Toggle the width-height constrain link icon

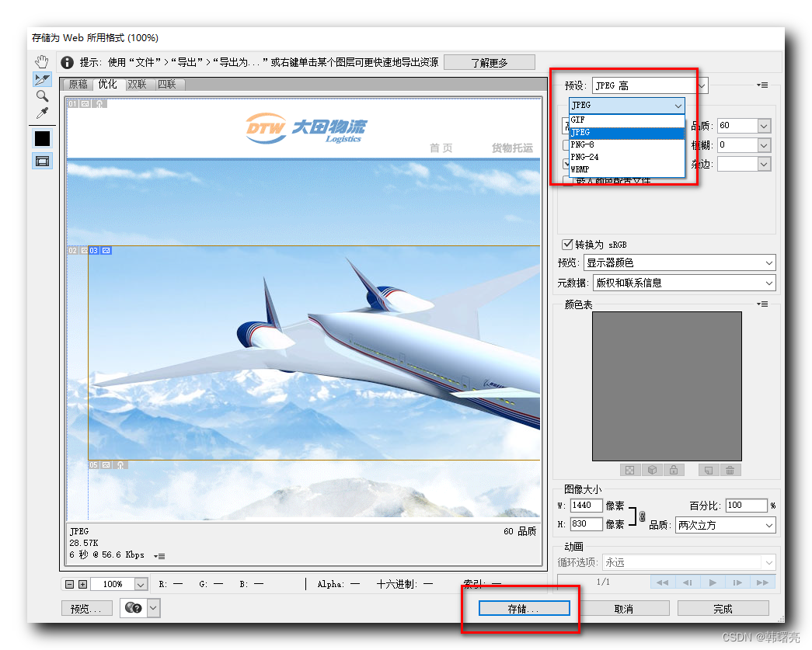(x=642, y=516)
